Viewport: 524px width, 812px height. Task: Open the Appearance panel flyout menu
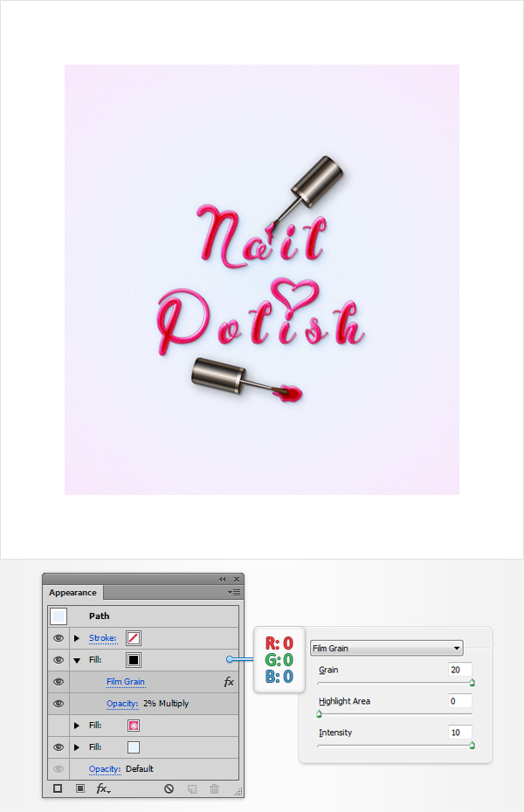[234, 592]
